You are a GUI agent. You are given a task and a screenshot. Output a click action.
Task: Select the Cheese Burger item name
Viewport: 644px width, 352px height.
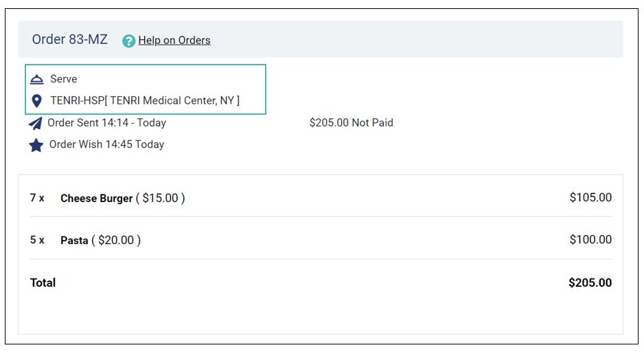(x=97, y=198)
